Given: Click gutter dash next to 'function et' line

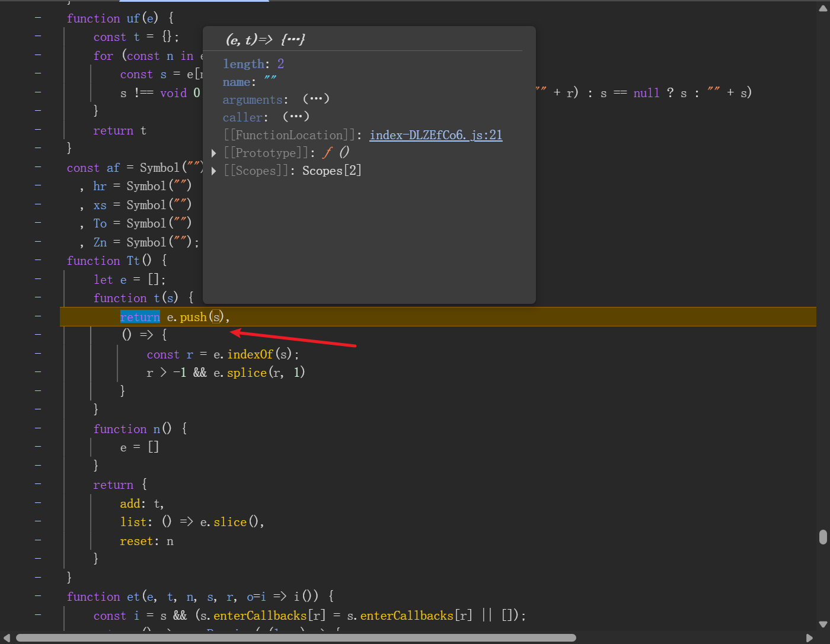Looking at the screenshot, I should pyautogui.click(x=38, y=596).
